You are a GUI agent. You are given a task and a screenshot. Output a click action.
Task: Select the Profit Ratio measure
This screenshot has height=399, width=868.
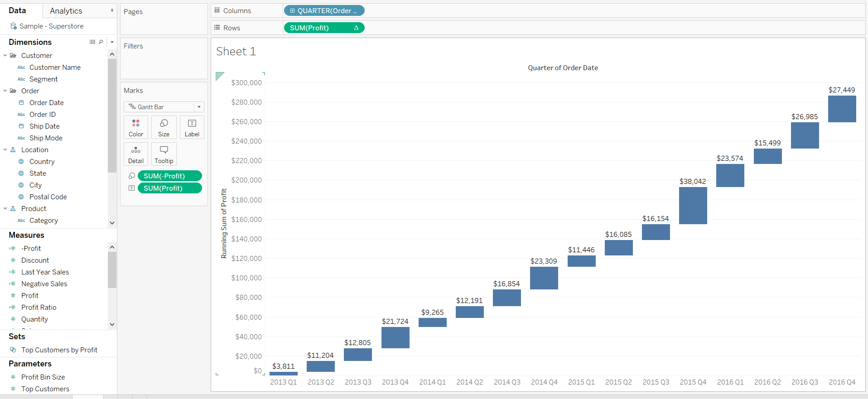point(39,307)
